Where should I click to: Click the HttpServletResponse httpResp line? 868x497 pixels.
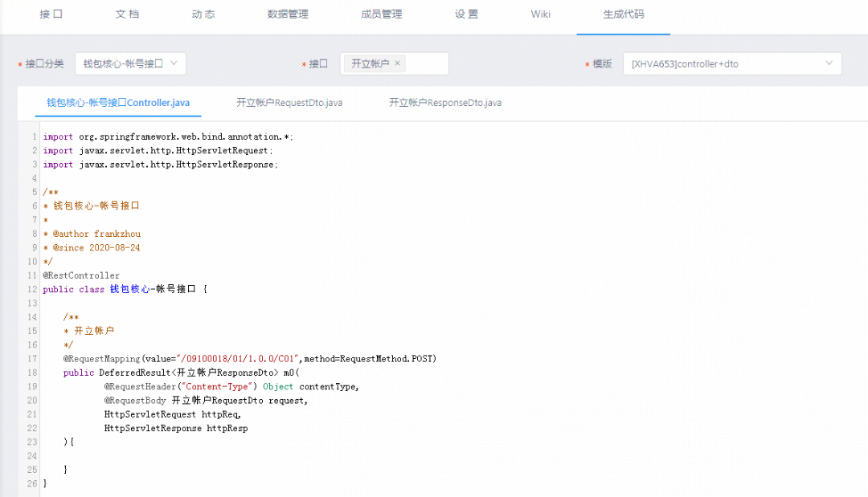tap(176, 428)
